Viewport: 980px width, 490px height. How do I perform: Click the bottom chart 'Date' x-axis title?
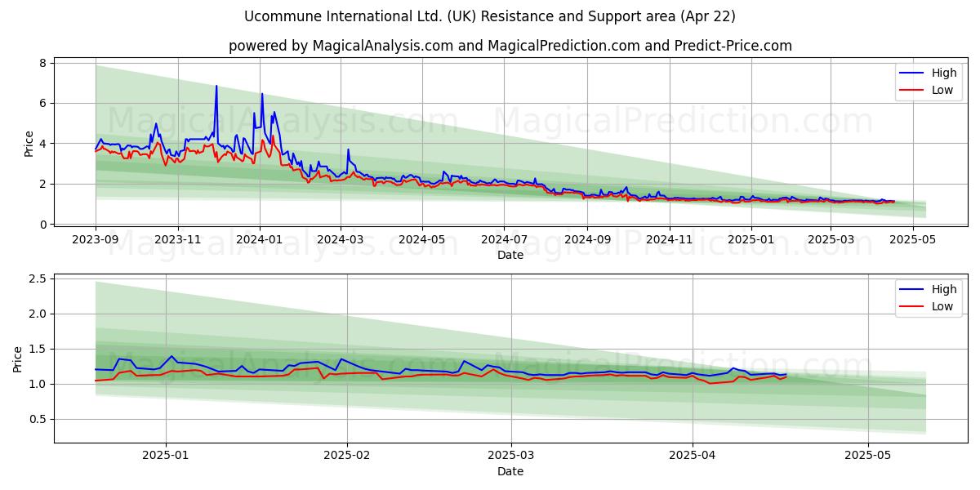[x=510, y=472]
